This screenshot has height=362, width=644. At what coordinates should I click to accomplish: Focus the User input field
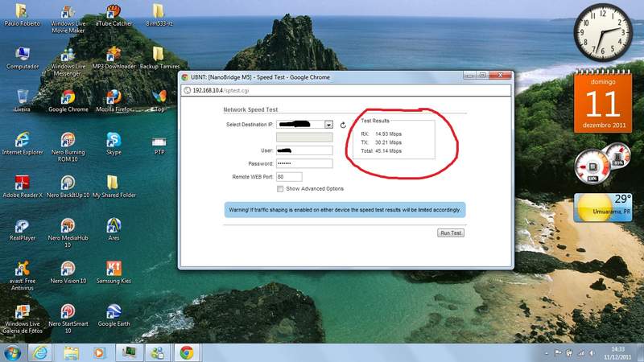pos(304,150)
